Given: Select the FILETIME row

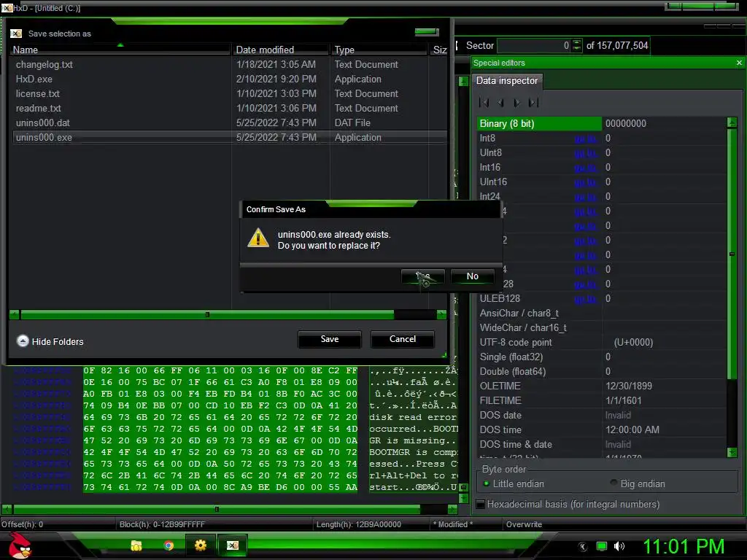Looking at the screenshot, I should [602, 400].
